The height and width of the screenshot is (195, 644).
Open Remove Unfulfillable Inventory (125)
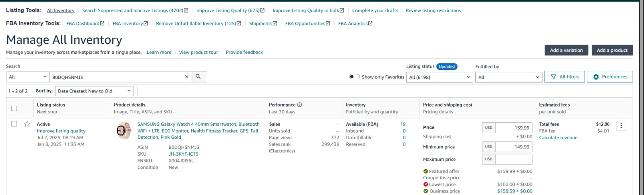pos(198,23)
